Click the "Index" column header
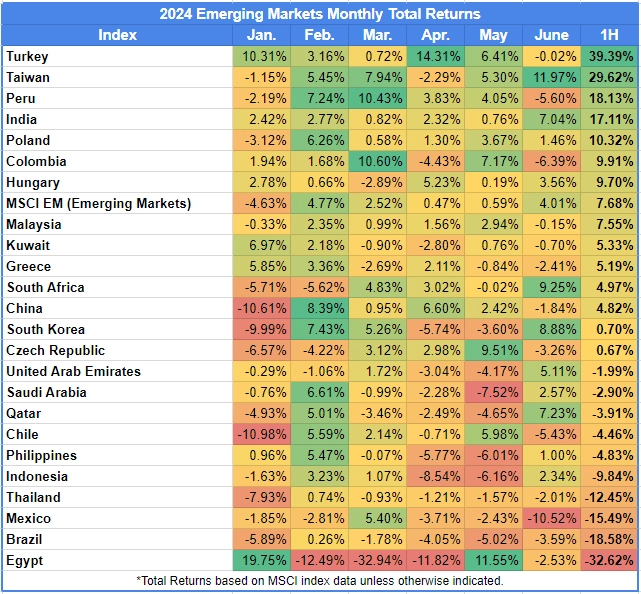Screen dimensions: 641x594 117,35
